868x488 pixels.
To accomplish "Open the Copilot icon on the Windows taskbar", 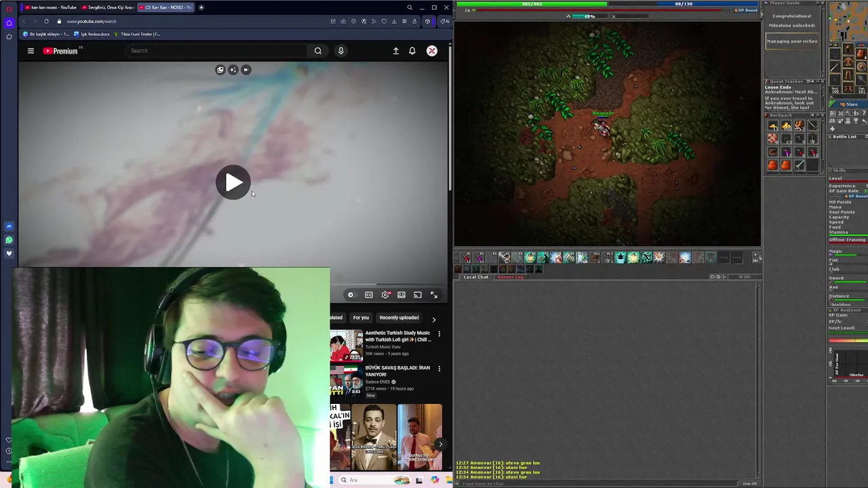I will point(435,480).
